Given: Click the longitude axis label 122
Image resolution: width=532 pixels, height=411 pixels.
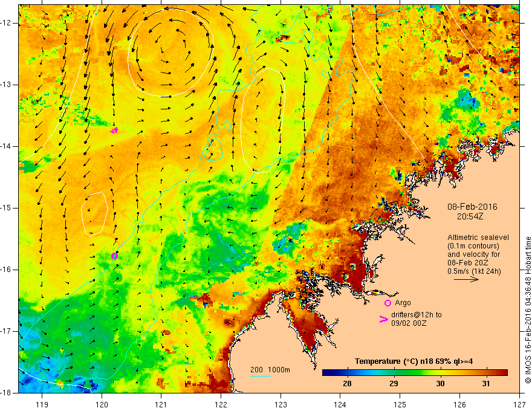Looking at the screenshot, I should point(221,404).
